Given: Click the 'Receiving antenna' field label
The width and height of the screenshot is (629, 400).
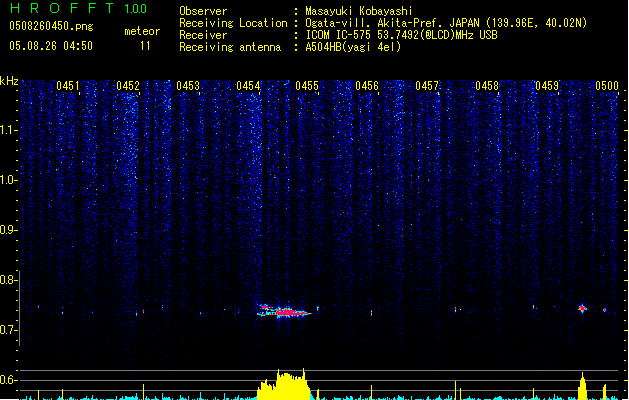Looking at the screenshot, I should pyautogui.click(x=230, y=47).
